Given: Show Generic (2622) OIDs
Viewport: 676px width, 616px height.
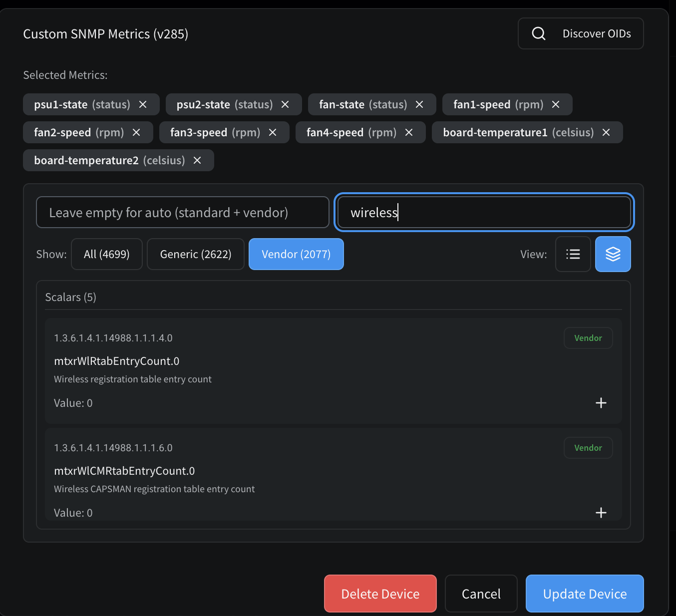Looking at the screenshot, I should click(x=196, y=254).
